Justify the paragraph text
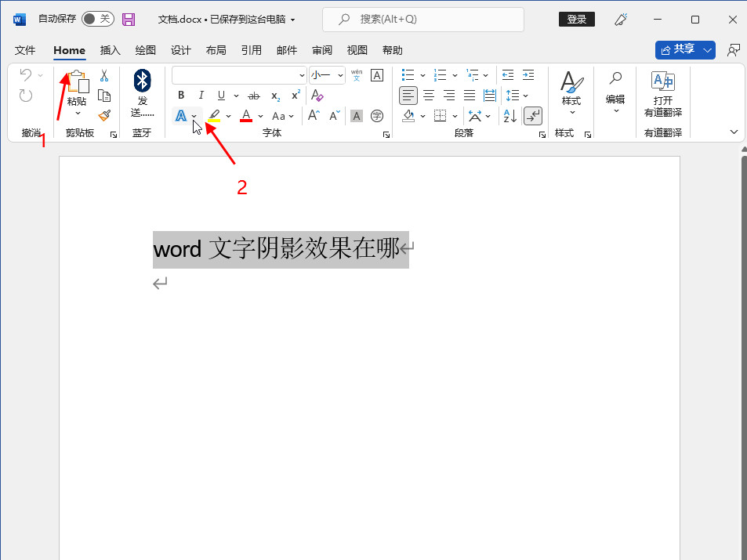747x560 pixels. point(470,96)
